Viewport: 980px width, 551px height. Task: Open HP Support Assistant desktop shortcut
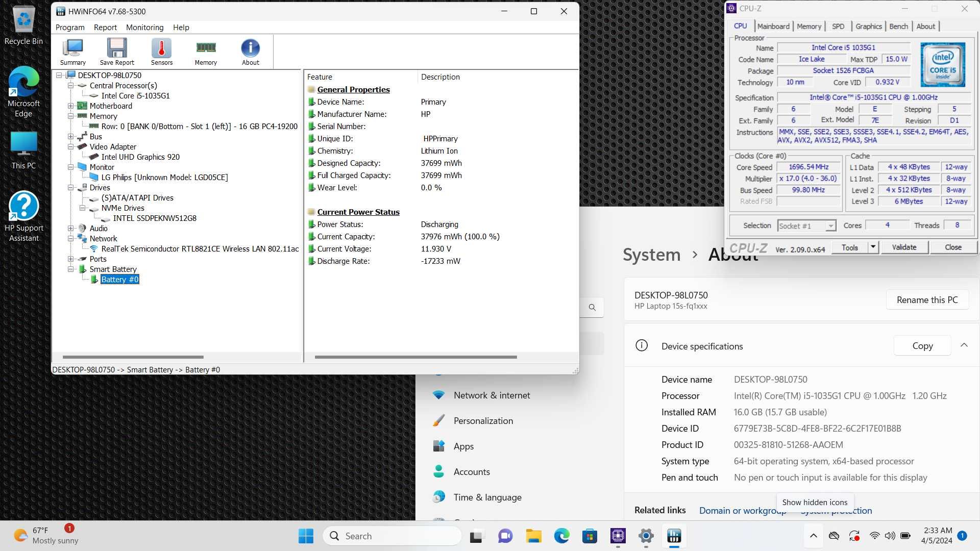pos(23,216)
